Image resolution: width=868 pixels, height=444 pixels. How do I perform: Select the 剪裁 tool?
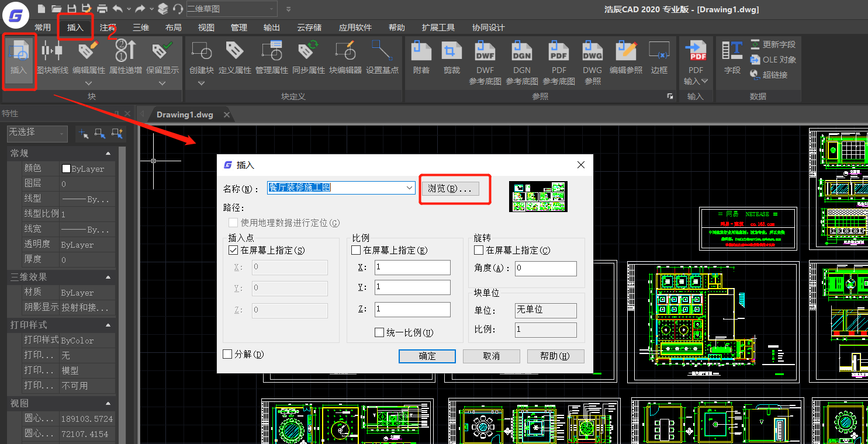451,57
